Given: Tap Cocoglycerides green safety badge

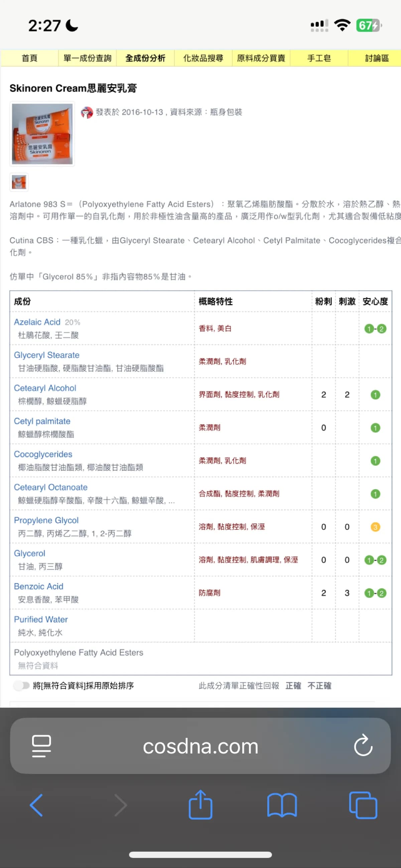Looking at the screenshot, I should (x=375, y=461).
